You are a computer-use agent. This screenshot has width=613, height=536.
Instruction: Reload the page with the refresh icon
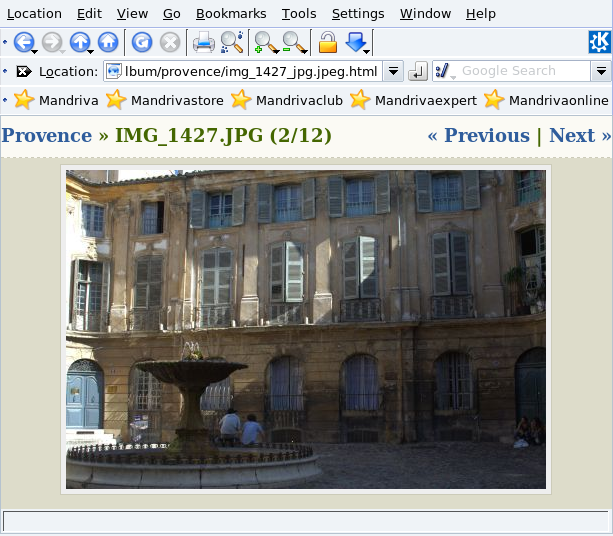pyautogui.click(x=142, y=42)
